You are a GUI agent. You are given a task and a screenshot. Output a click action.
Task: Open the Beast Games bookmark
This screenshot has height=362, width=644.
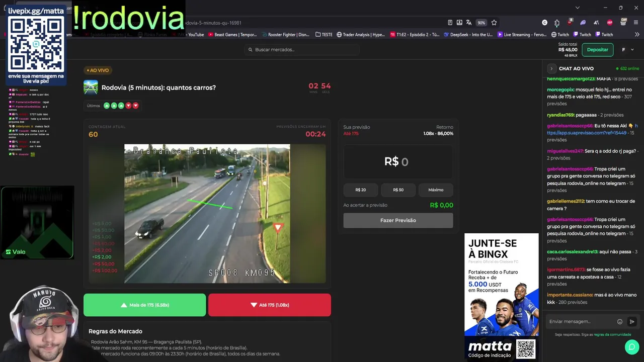(x=231, y=35)
